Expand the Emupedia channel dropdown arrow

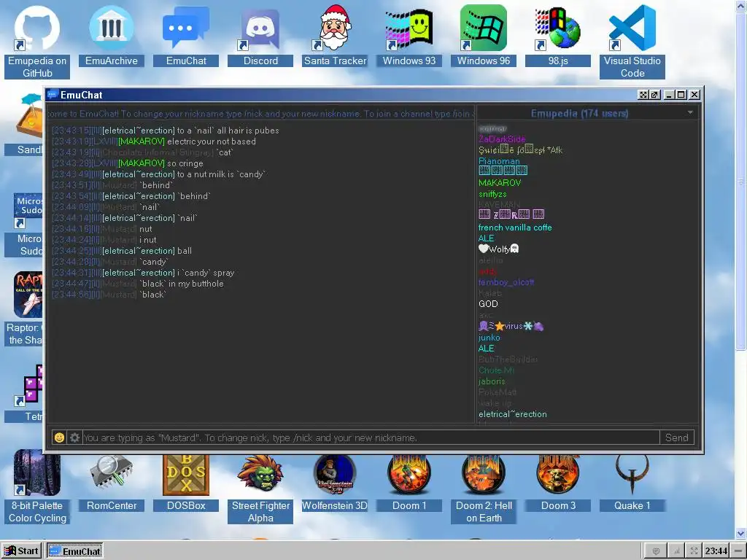click(690, 113)
